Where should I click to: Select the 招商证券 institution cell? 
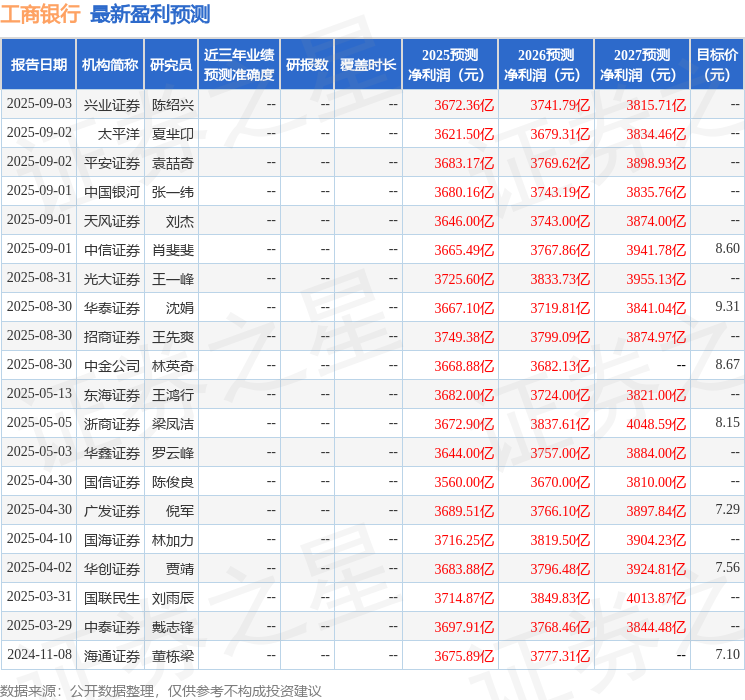pos(112,337)
